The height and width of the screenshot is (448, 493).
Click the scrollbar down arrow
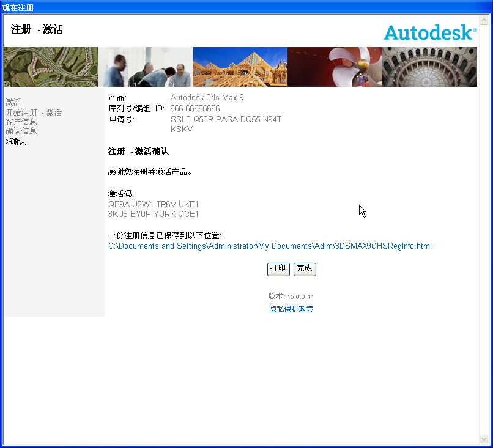[x=484, y=439]
